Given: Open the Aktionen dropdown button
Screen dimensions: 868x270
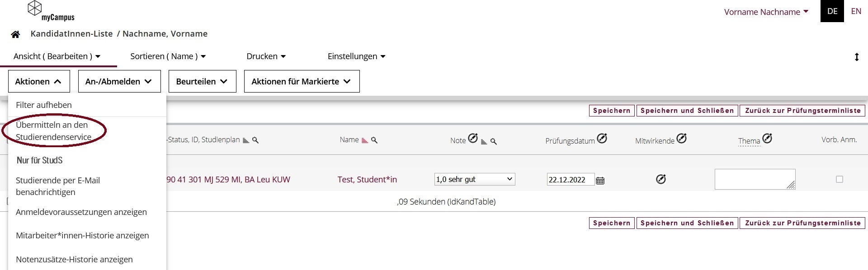Looking at the screenshot, I should coord(39,81).
